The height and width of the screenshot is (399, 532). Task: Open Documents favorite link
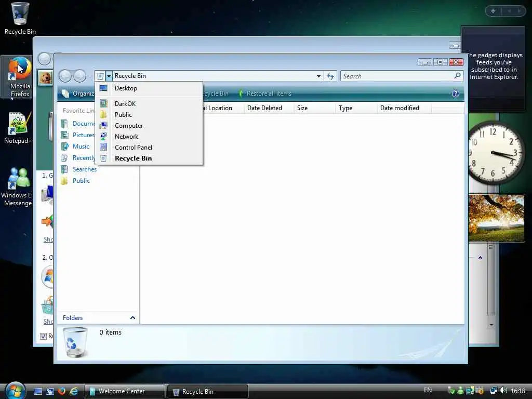(78, 124)
